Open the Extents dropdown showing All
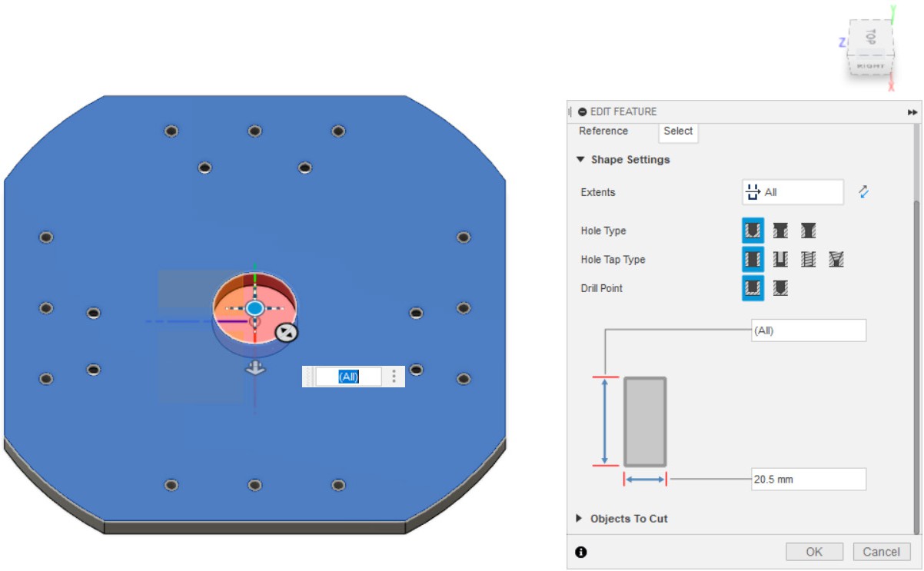The image size is (924, 571). [x=793, y=192]
